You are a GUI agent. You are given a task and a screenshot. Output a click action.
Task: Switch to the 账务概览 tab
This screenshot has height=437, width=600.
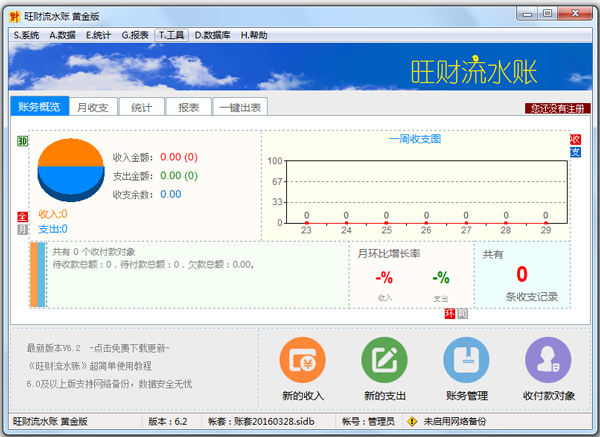click(39, 106)
